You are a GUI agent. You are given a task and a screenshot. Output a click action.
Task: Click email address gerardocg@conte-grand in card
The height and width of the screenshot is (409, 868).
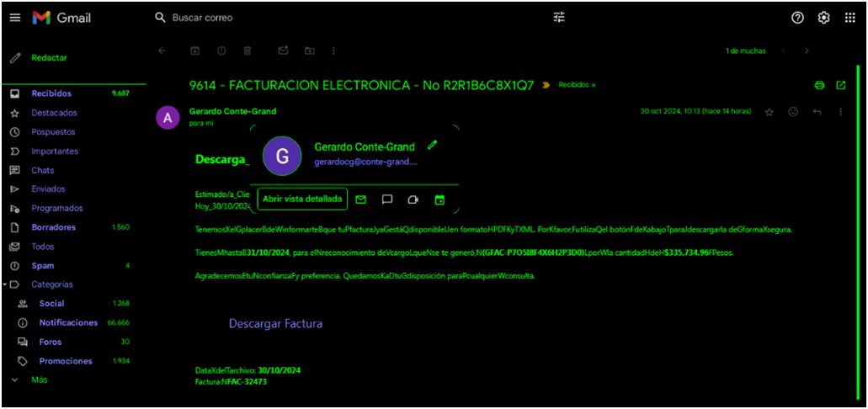pyautogui.click(x=366, y=162)
